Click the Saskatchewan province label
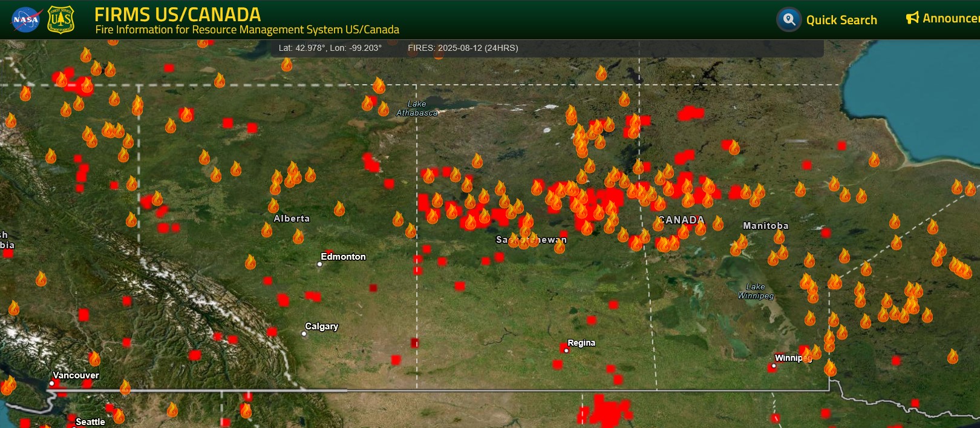The height and width of the screenshot is (428, 980). pos(532,240)
